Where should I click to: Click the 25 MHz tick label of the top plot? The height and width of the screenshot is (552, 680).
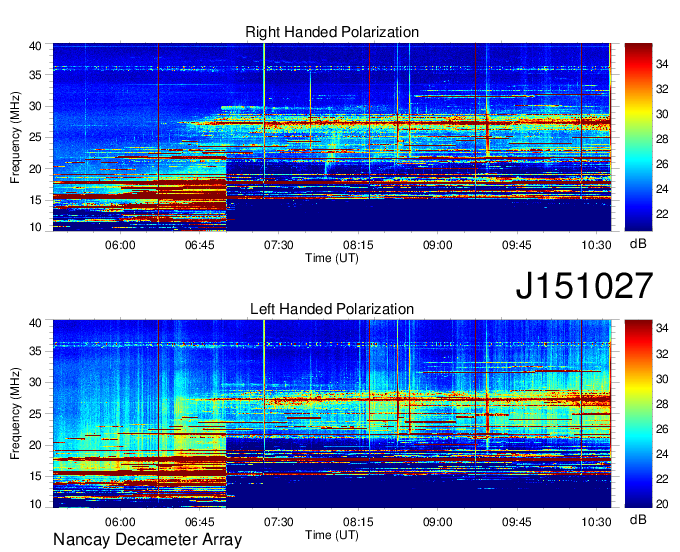[36, 137]
